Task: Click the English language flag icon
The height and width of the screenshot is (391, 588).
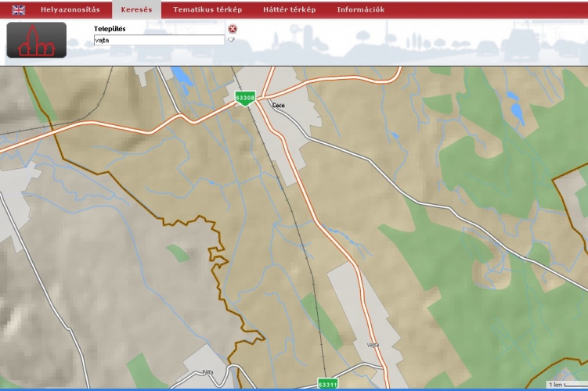Action: 18,10
